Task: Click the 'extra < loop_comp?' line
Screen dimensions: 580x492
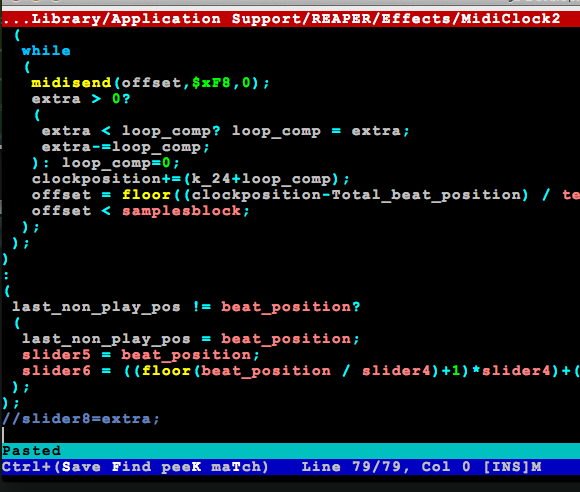Action: pyautogui.click(x=225, y=131)
